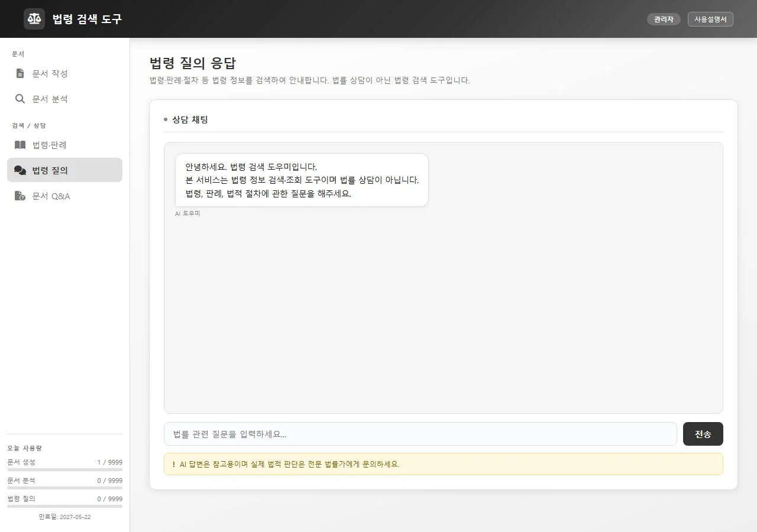The width and height of the screenshot is (757, 532).
Task: Click the yellow AI disclaimer notice
Action: pyautogui.click(x=444, y=464)
